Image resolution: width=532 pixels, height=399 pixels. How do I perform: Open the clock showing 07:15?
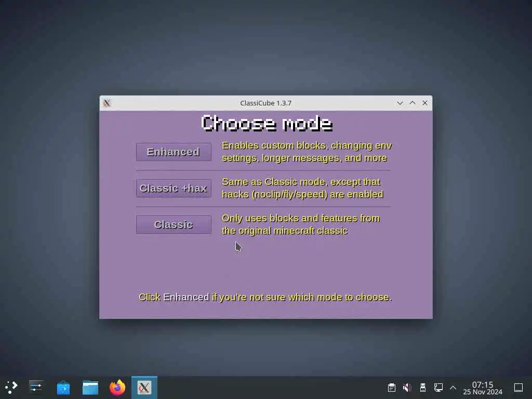pyautogui.click(x=483, y=388)
